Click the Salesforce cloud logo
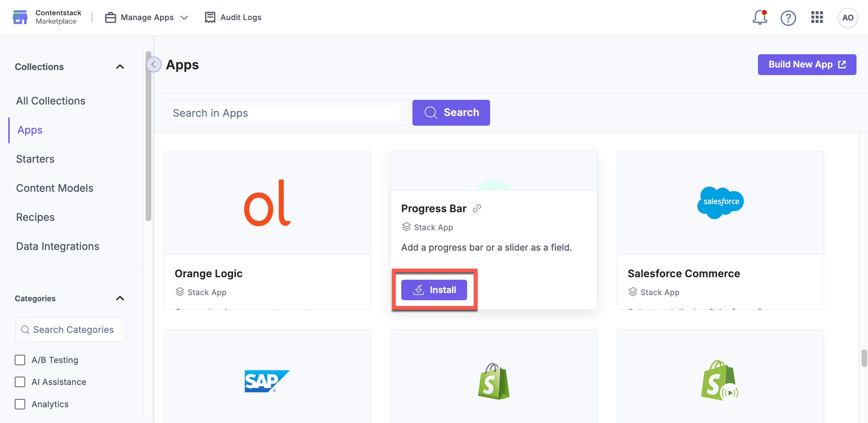 pos(720,202)
